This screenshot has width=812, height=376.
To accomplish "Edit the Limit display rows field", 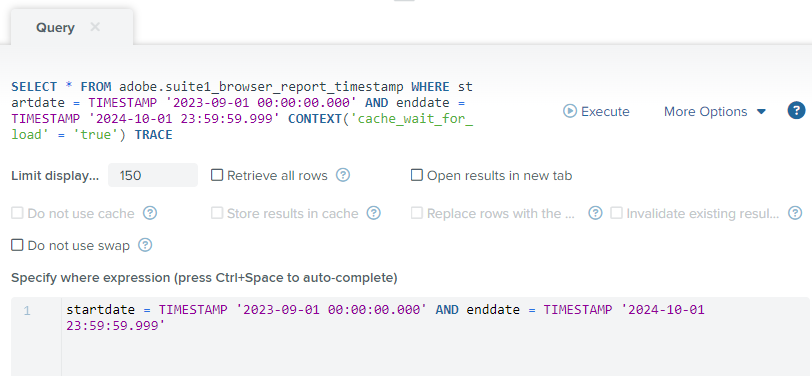I will pos(153,176).
